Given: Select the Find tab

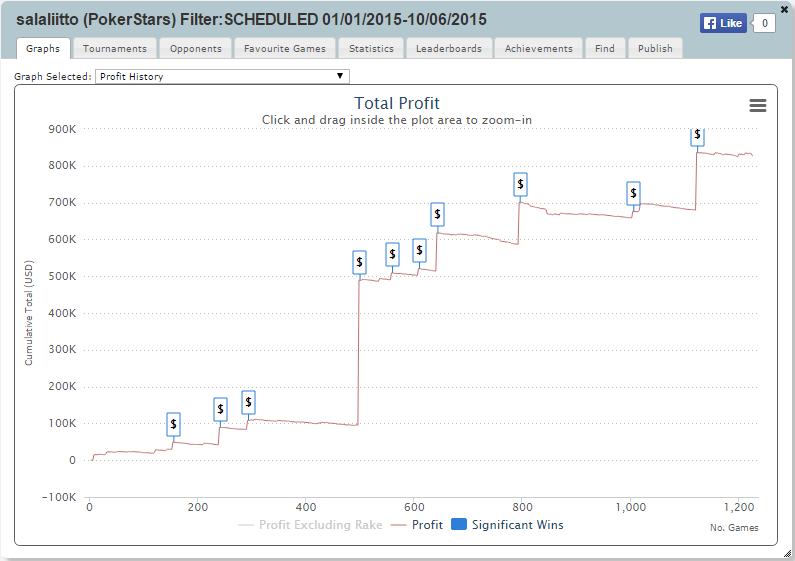Looking at the screenshot, I should pyautogui.click(x=604, y=49).
